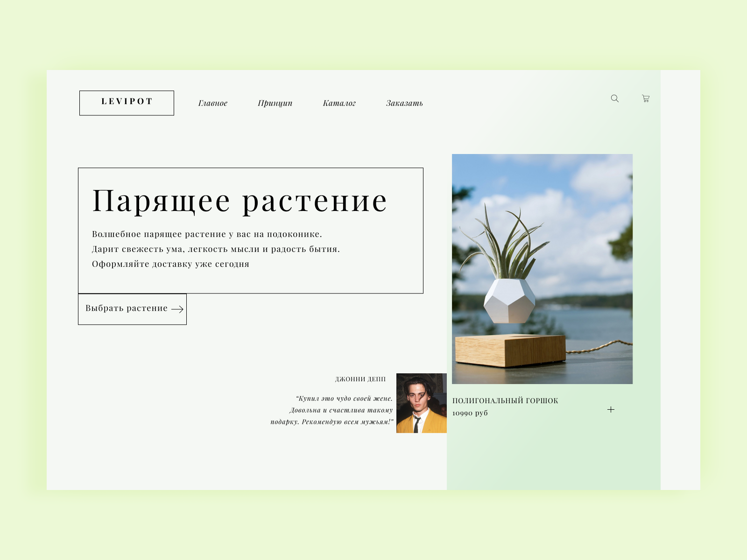747x560 pixels.
Task: Click the plus icon beside Полигональный горшок
Action: point(611,409)
